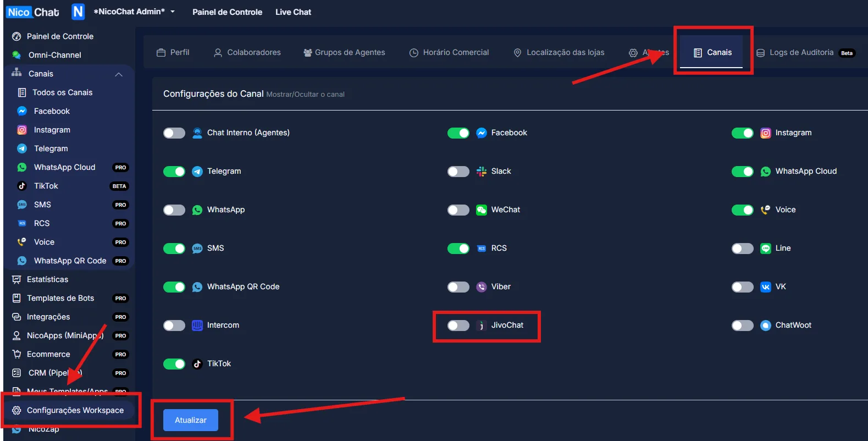Click the NicoChat logo
Image resolution: width=868 pixels, height=441 pixels.
pyautogui.click(x=33, y=12)
